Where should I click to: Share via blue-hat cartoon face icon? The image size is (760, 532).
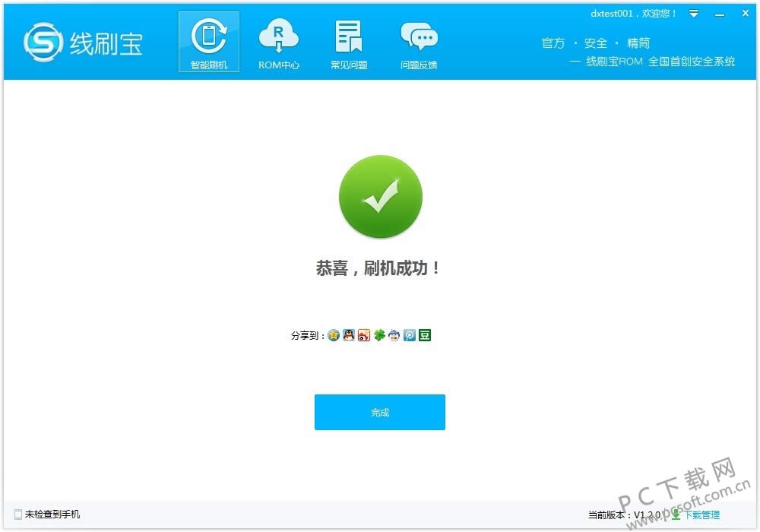(x=394, y=335)
